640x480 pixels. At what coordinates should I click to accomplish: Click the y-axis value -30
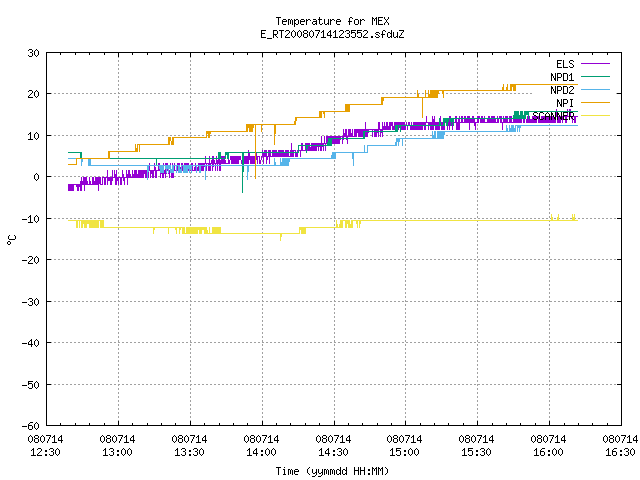31,302
